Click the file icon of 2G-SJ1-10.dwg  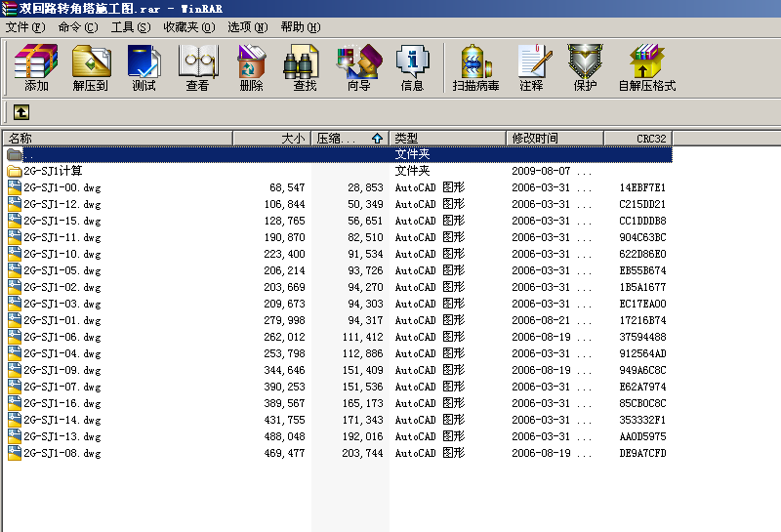tap(15, 254)
